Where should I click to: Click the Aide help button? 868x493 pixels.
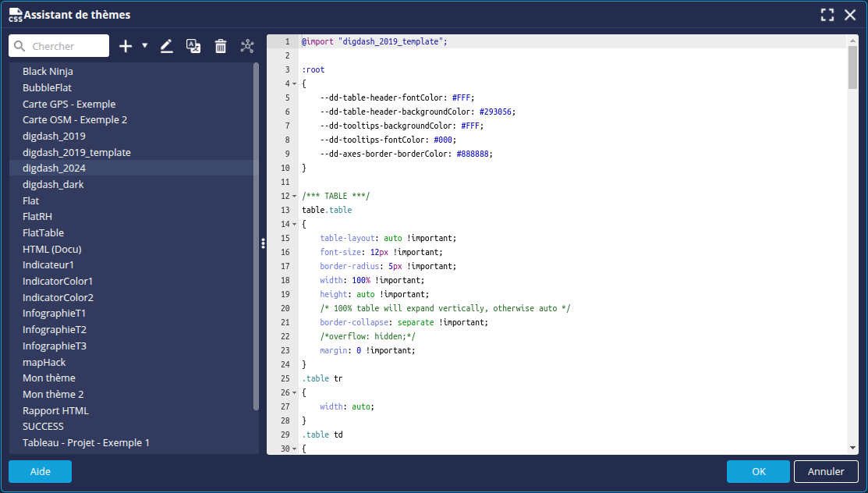coord(40,471)
